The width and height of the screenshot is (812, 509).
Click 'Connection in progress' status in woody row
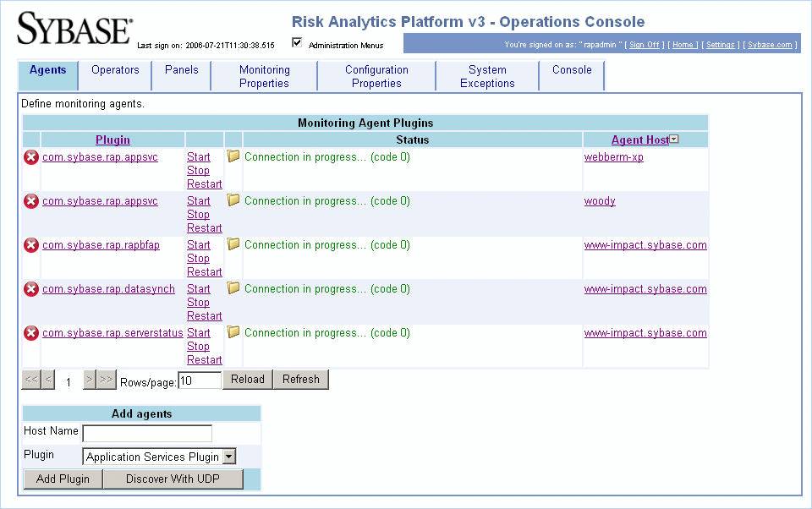click(x=326, y=201)
